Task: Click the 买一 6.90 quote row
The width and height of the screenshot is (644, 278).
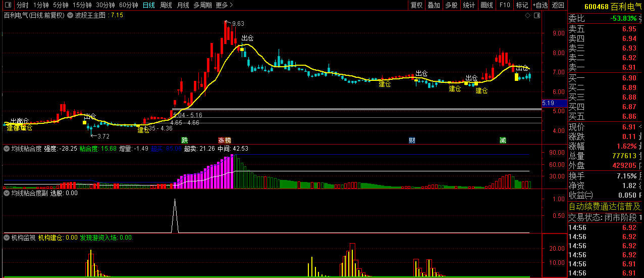Action: 606,78
